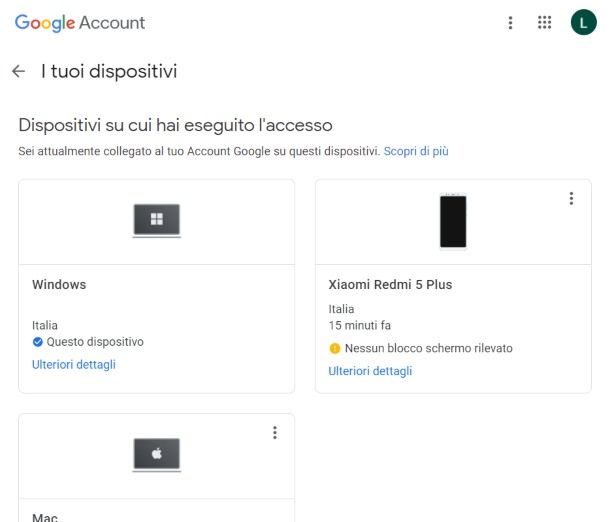Select the Xiaomi Redmi 5 Plus title
610x522 pixels.
390,284
